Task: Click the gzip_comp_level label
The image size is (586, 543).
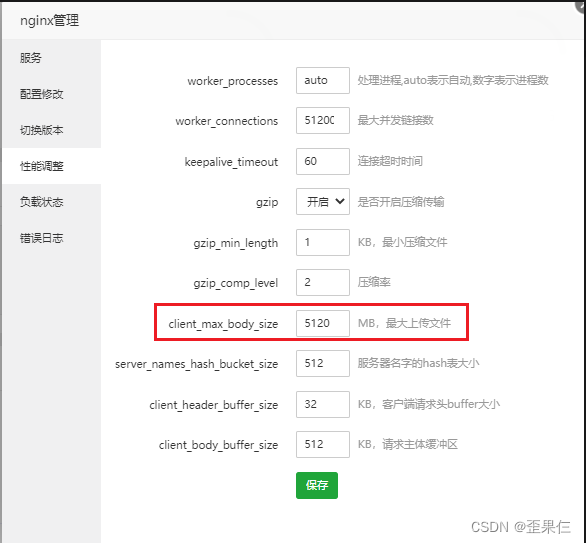Action: [x=236, y=283]
